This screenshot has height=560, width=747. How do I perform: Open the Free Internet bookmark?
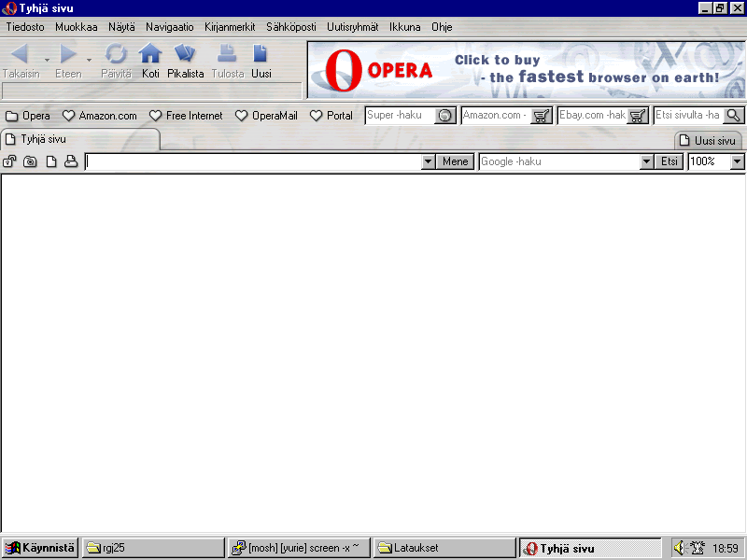click(186, 116)
